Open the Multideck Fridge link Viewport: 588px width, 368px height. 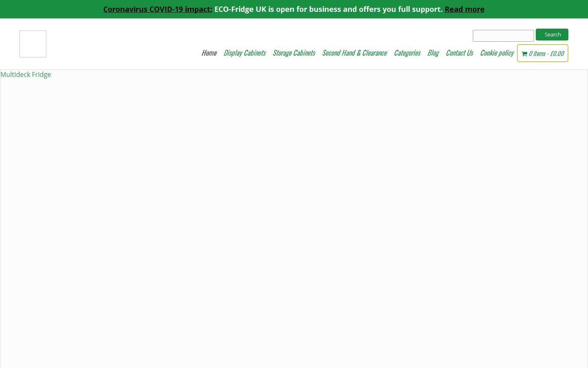(26, 74)
